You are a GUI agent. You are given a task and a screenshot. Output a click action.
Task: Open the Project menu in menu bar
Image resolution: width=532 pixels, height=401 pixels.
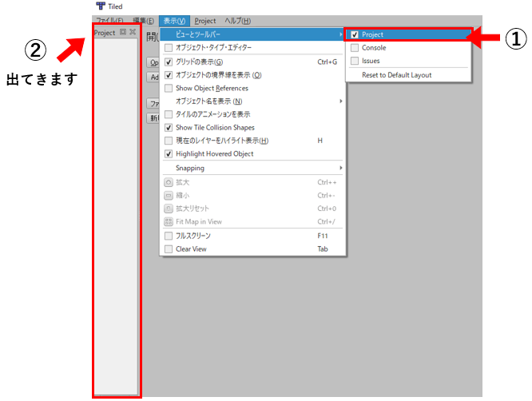(205, 21)
